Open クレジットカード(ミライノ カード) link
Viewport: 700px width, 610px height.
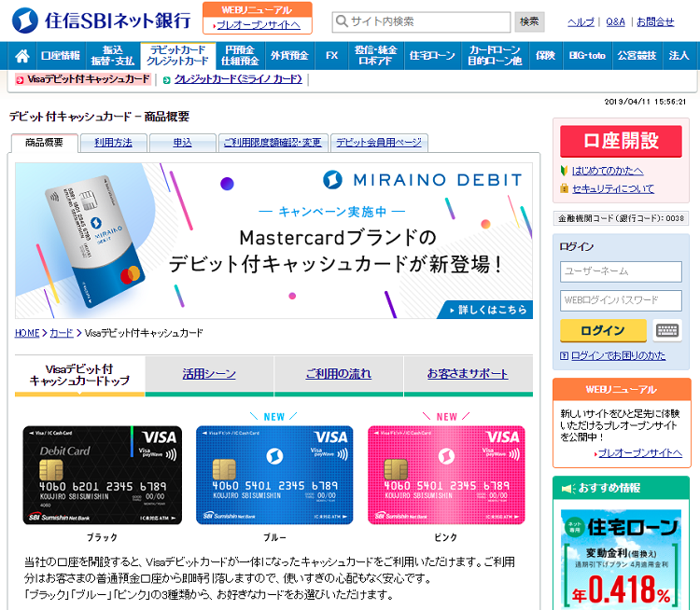(x=238, y=79)
